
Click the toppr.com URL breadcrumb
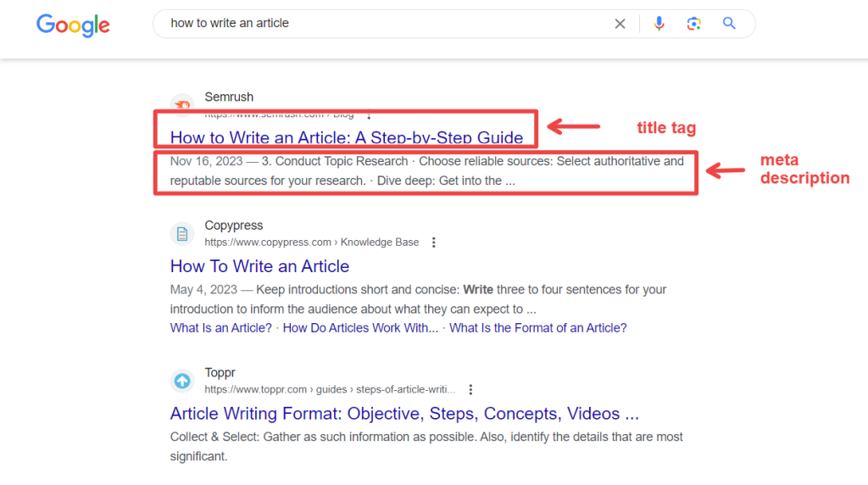point(330,390)
